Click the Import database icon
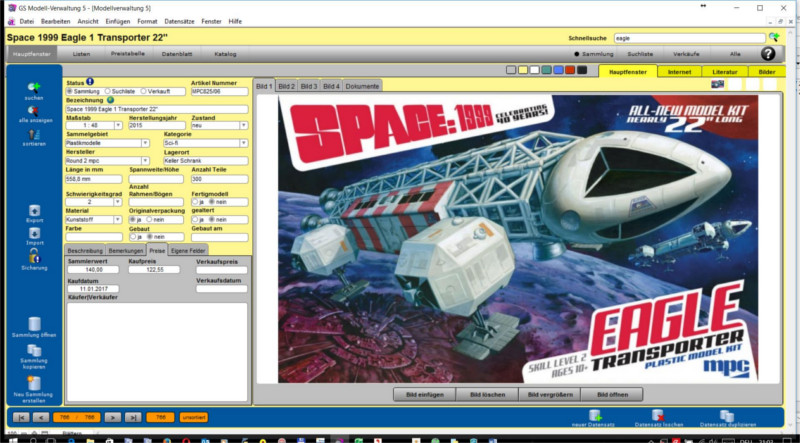Image resolution: width=800 pixels, height=443 pixels. [34, 233]
